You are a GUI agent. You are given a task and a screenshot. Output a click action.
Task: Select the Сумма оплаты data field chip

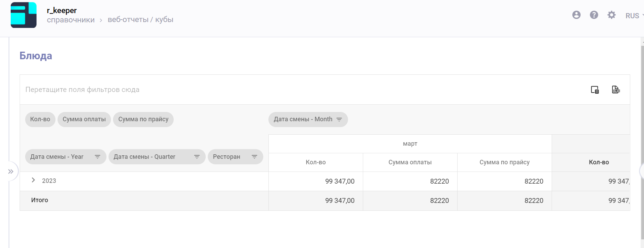click(84, 120)
